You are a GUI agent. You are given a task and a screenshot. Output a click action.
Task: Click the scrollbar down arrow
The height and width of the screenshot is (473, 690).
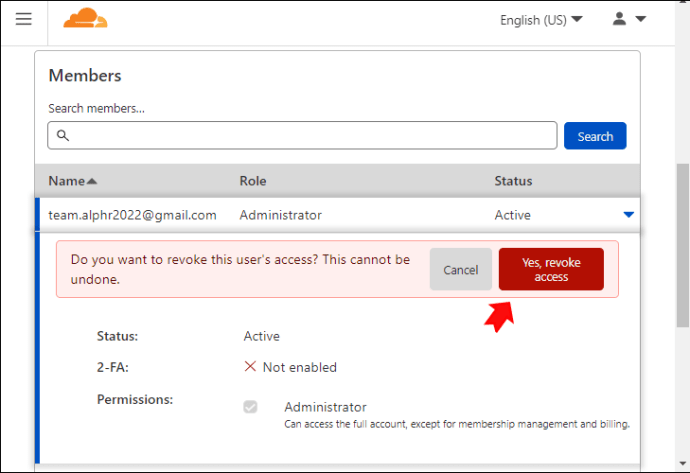point(683,463)
